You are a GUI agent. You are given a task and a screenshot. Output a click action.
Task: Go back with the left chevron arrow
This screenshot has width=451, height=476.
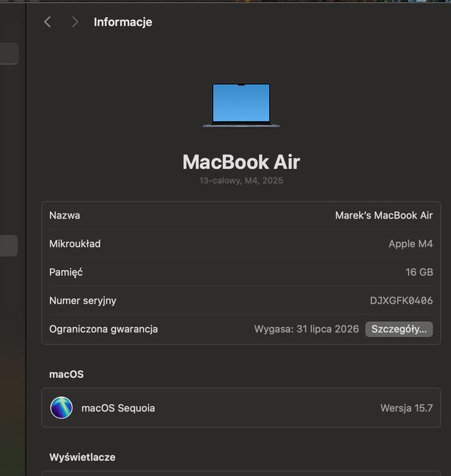(48, 22)
